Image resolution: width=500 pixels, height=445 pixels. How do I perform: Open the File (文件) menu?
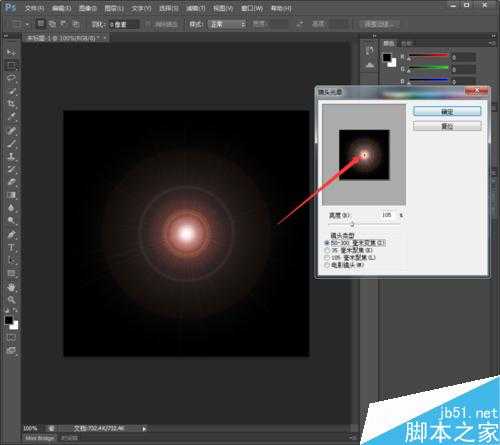35,8
